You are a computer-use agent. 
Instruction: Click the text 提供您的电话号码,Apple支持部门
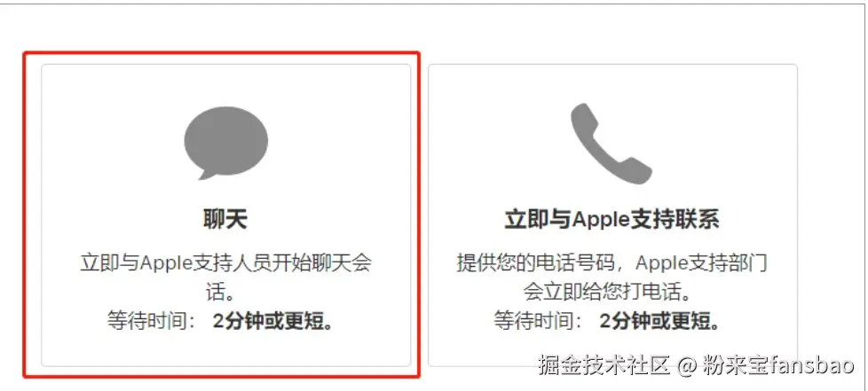pos(612,263)
